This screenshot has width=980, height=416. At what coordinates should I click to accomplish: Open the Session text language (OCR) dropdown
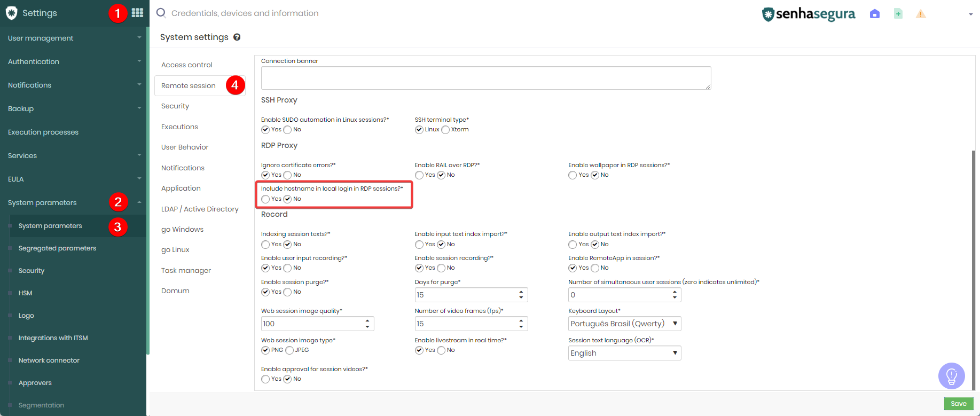click(x=625, y=353)
